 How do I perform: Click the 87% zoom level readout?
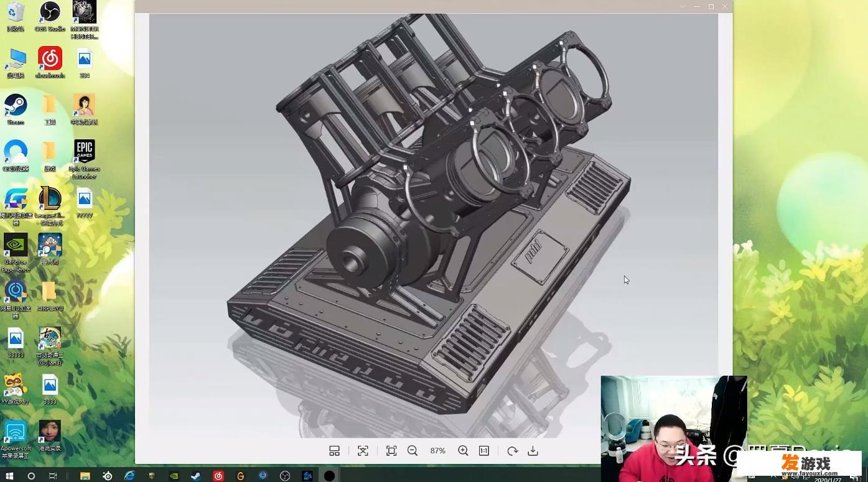point(437,451)
